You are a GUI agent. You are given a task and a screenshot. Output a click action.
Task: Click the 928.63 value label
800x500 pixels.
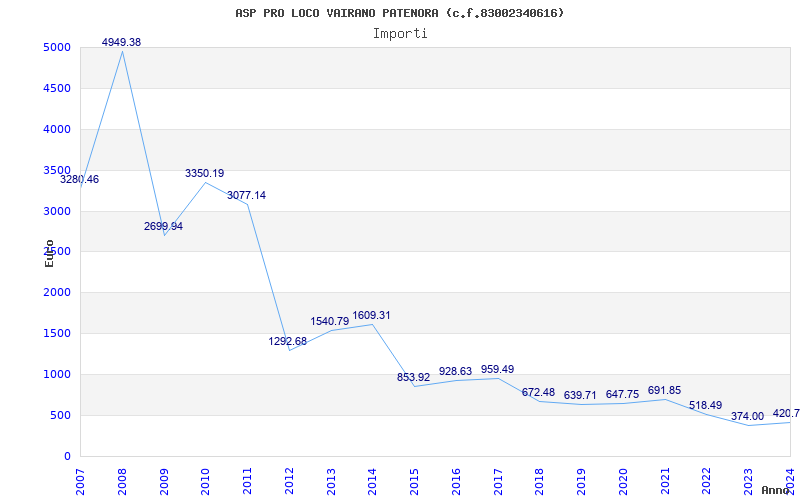click(x=456, y=371)
